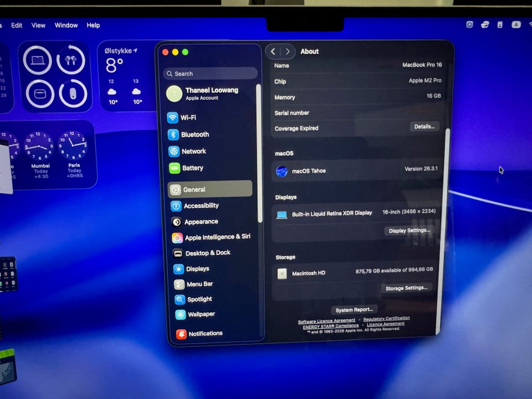Click the name value MacBook Pro 16
The width and height of the screenshot is (532, 399).
coord(422,65)
